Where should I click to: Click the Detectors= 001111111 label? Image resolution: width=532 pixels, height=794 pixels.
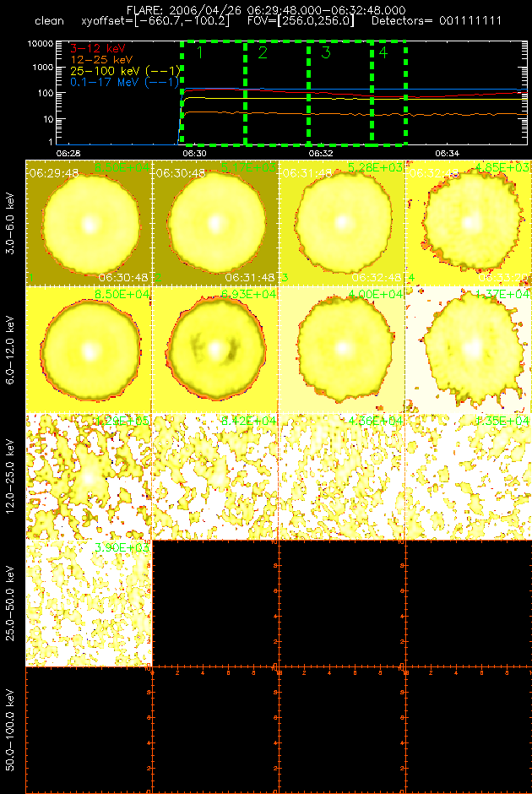tap(437, 22)
